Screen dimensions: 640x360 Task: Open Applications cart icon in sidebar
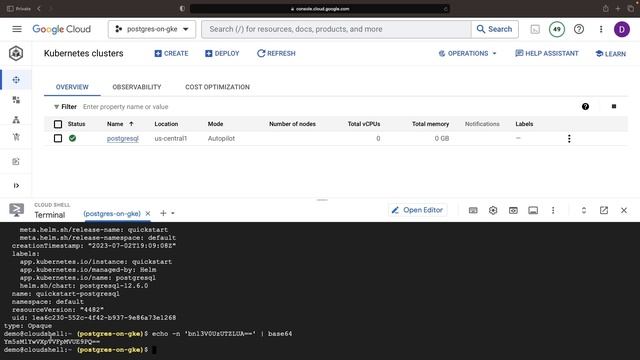16,137
